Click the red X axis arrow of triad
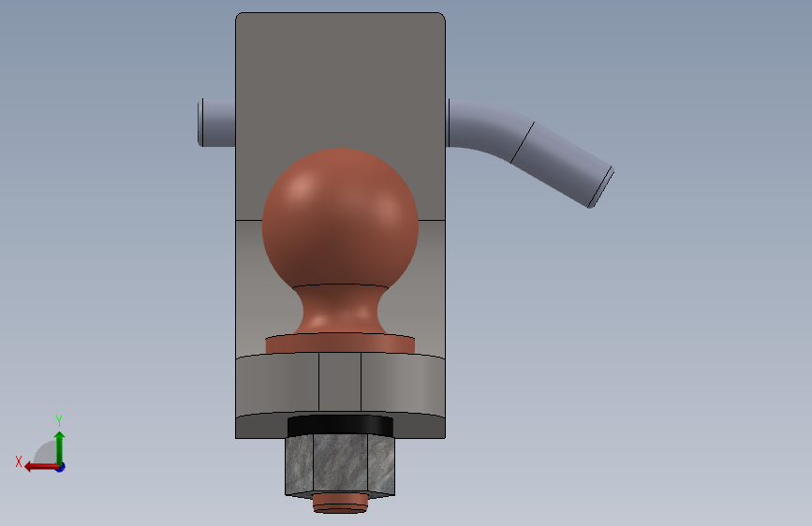Viewport: 812px width, 526px height. pos(41,467)
